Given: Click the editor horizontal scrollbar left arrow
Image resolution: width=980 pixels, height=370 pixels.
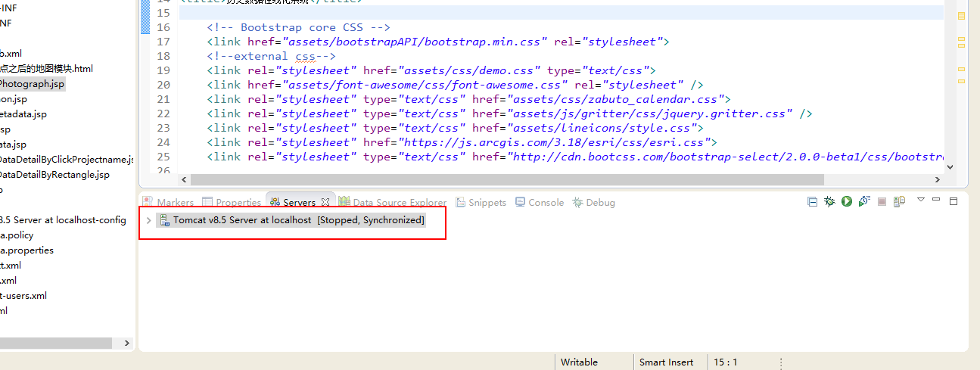Looking at the screenshot, I should click(184, 179).
